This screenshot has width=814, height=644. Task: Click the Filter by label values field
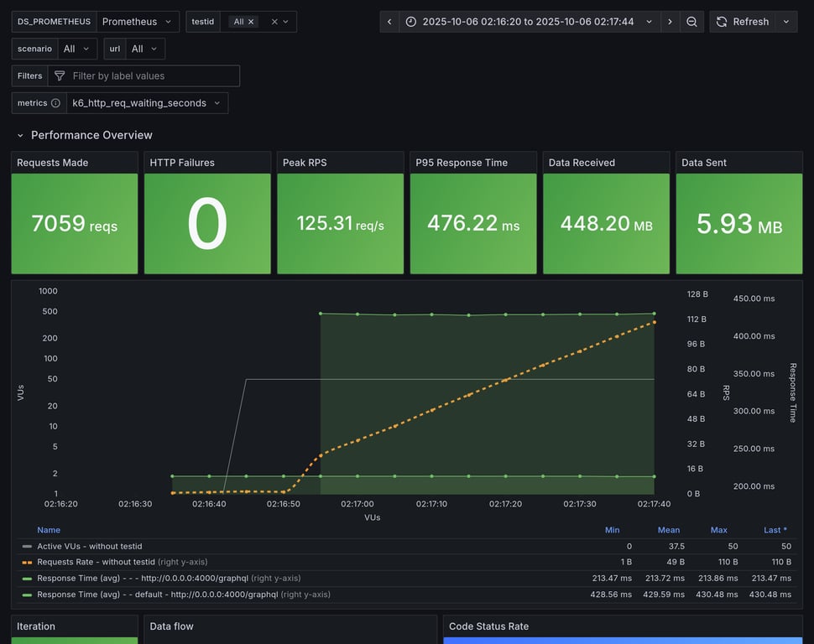point(151,76)
